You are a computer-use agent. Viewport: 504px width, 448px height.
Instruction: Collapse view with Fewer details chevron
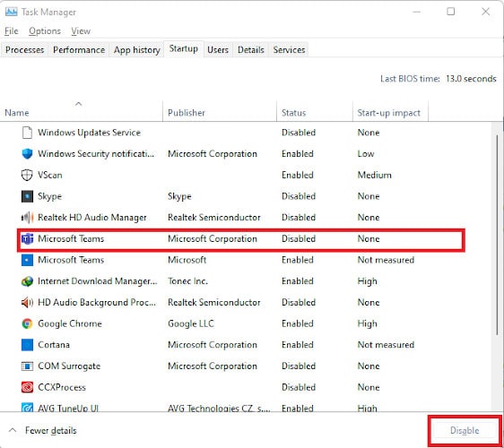[x=13, y=430]
